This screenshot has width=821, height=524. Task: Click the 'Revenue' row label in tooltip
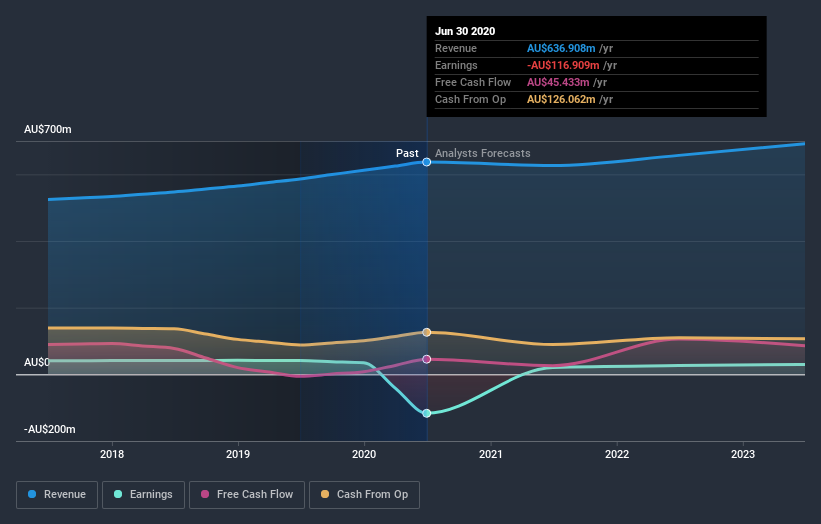(456, 48)
